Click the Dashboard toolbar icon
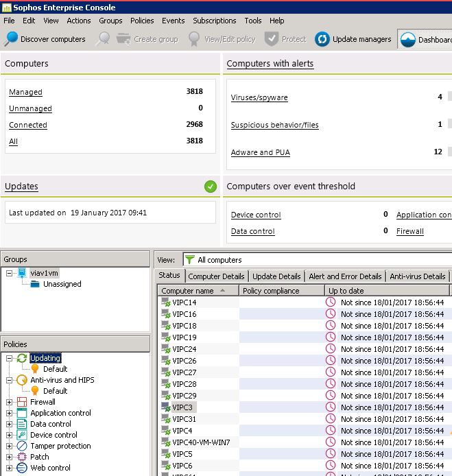Viewport: 452px width, 476px height. (407, 40)
